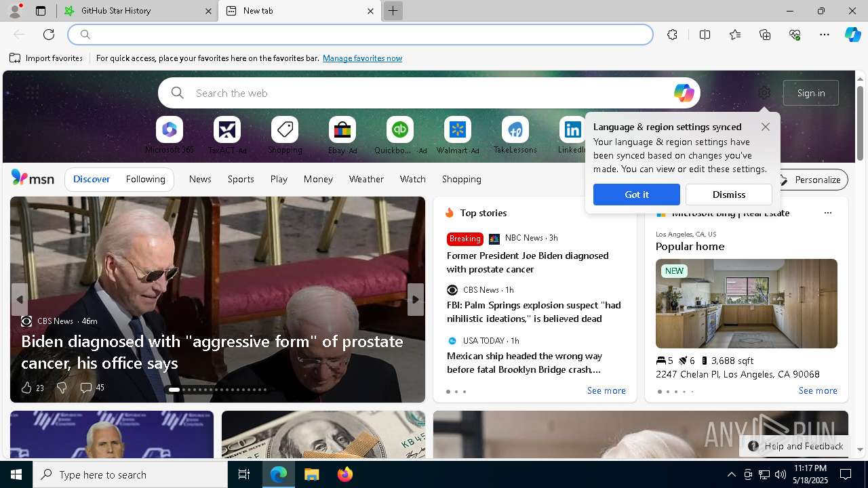
Task: Click See more under Popular home
Action: click(818, 391)
